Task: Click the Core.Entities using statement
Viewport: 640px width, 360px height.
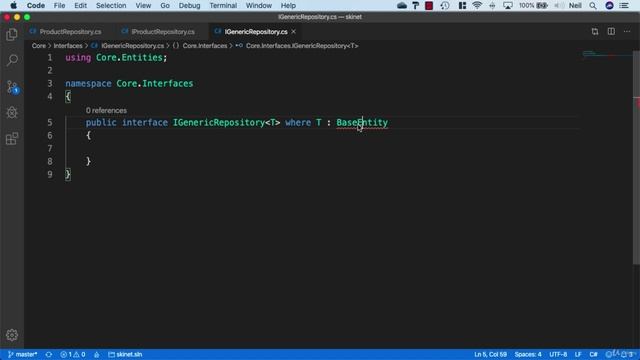Action: point(129,58)
